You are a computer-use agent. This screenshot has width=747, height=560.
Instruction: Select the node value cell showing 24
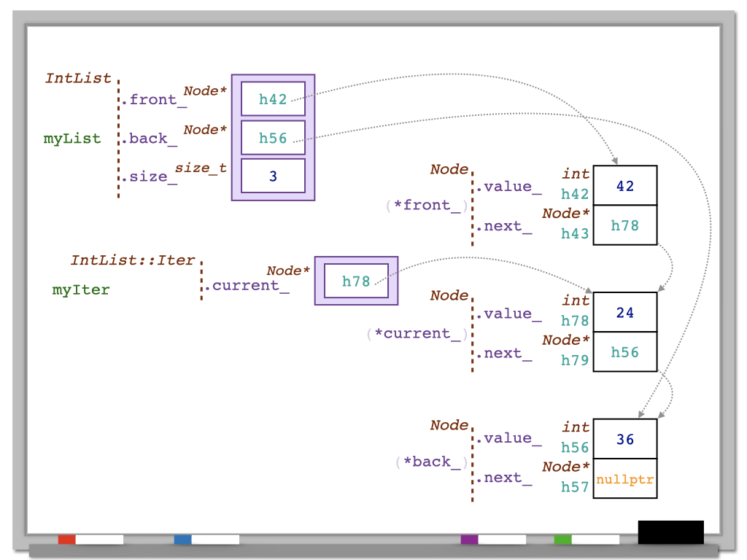tap(625, 313)
